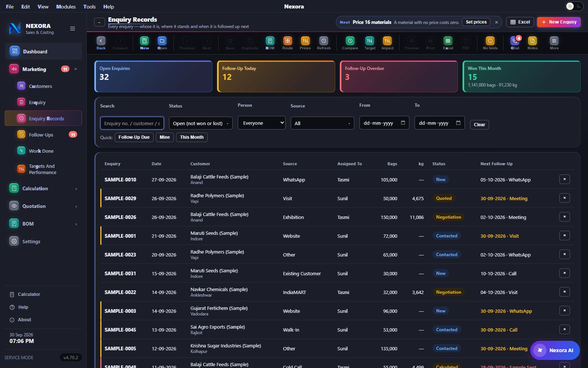Screen dimensions: 588x368
Task: Open the BOM toolbar icon
Action: coord(270,43)
